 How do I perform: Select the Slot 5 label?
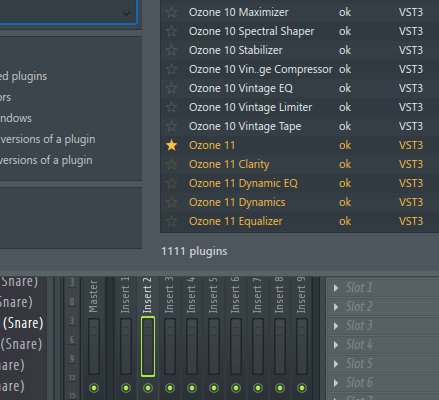(359, 364)
